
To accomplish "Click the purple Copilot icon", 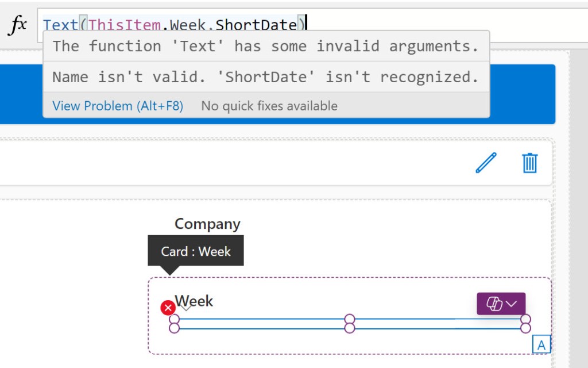I will 493,304.
